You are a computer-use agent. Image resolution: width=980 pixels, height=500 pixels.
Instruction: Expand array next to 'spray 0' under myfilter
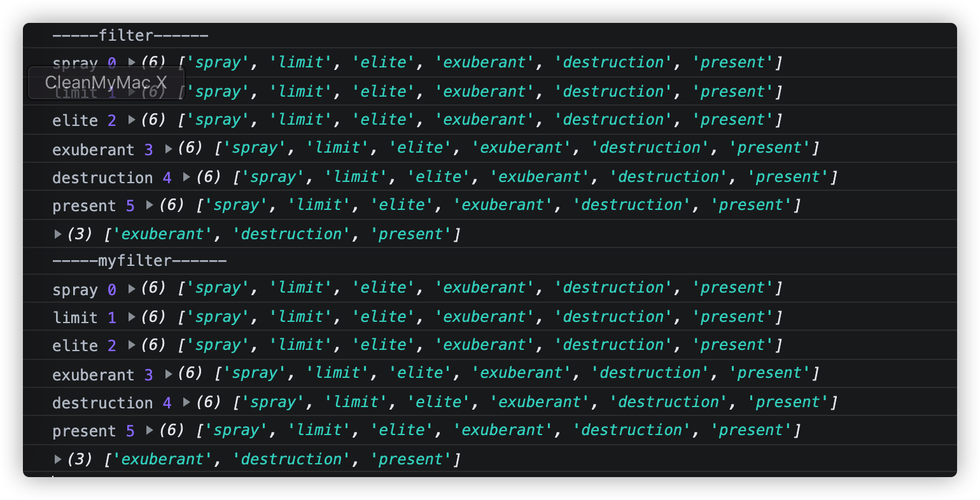(x=132, y=288)
